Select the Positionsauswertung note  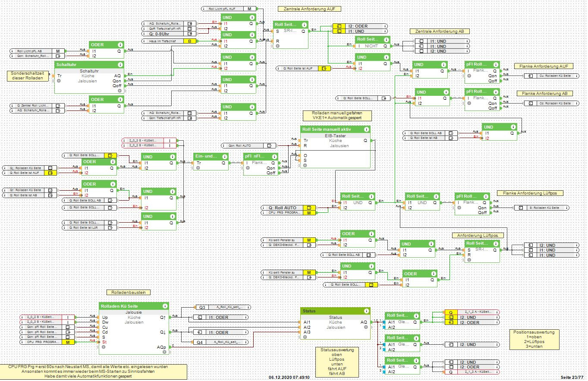coord(535,340)
